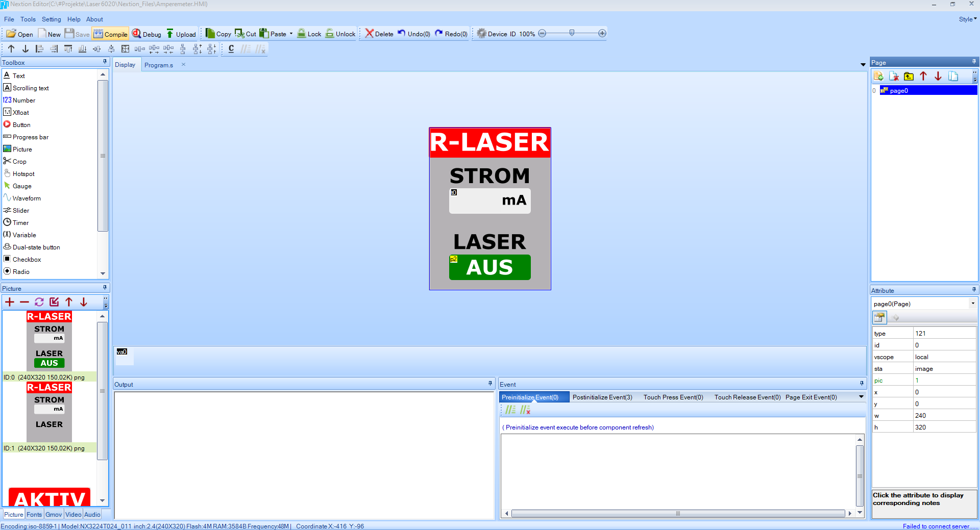
Task: Add a picture with the red plus icon
Action: tap(10, 302)
